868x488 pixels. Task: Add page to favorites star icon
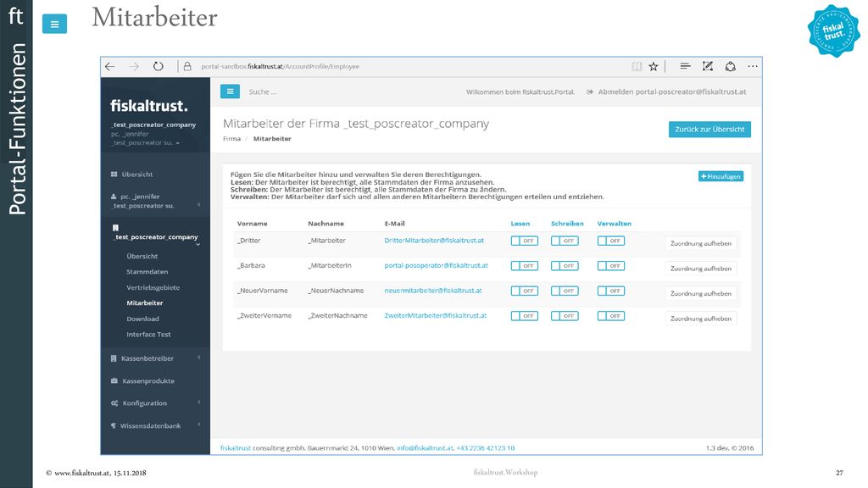[x=654, y=66]
